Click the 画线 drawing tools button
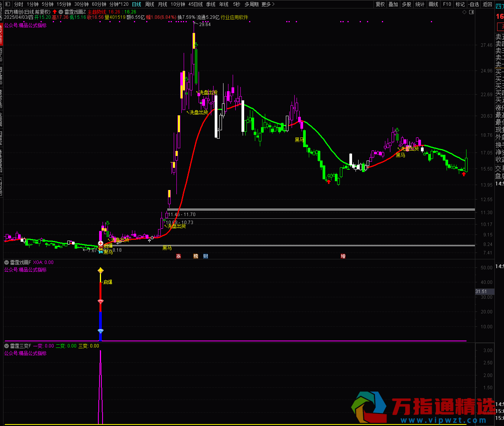The height and width of the screenshot is (426, 504). pos(433,4)
